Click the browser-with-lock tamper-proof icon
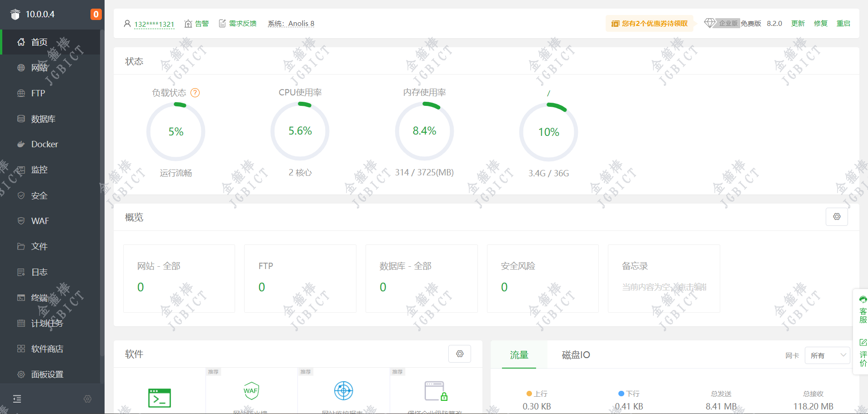The height and width of the screenshot is (414, 868). point(436,391)
